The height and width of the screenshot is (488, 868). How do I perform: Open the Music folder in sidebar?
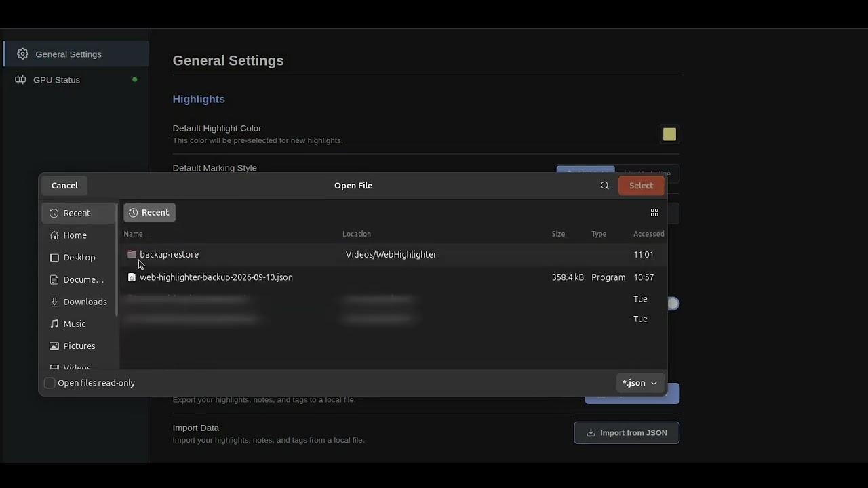pos(78,324)
